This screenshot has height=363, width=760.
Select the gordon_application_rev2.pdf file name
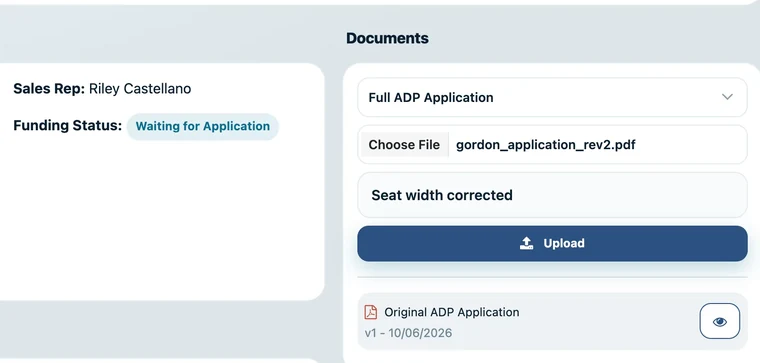[x=546, y=144]
